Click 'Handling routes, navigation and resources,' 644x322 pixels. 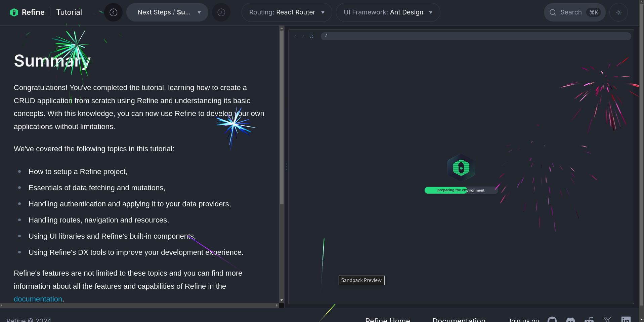tap(99, 220)
